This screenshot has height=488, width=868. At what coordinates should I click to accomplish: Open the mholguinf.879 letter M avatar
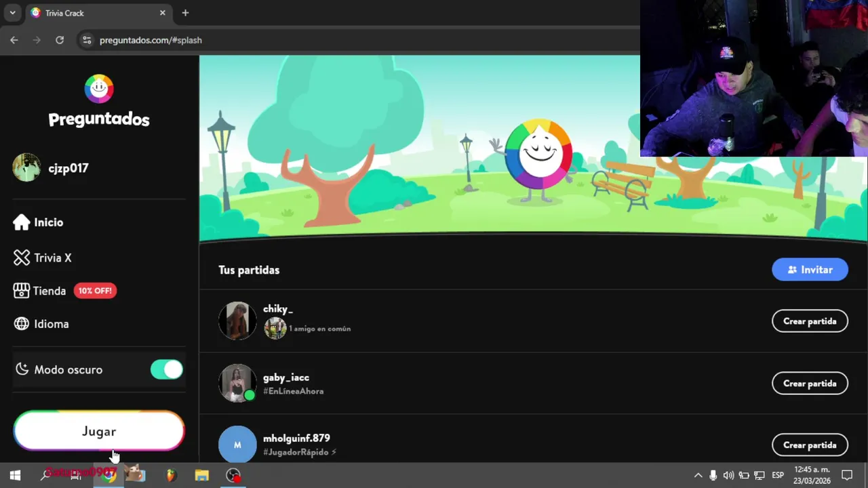pos(237,445)
